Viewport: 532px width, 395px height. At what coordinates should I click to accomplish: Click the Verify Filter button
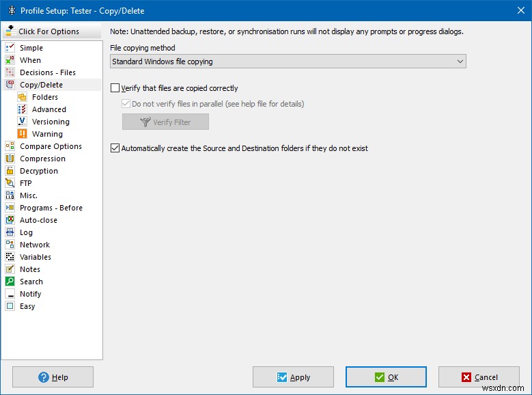pos(165,122)
